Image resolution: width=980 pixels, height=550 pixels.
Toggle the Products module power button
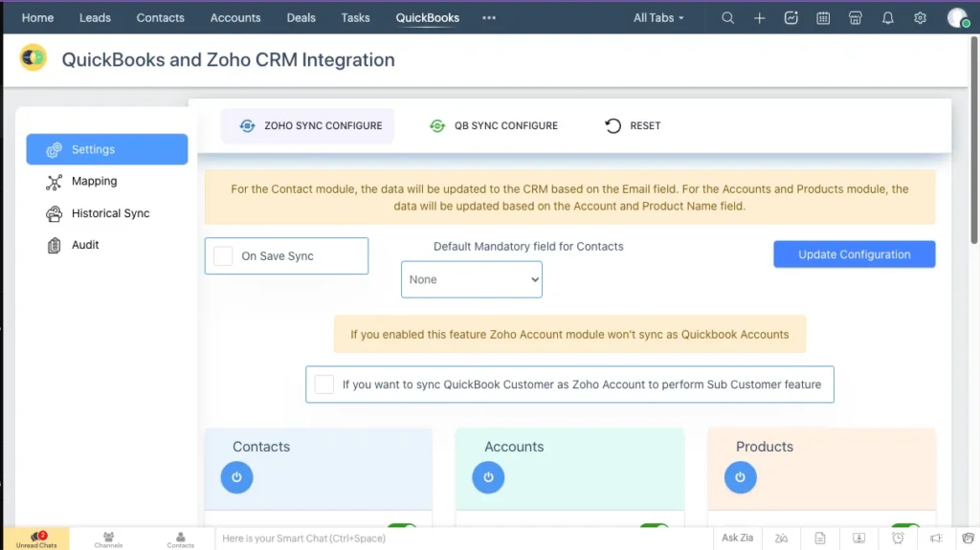click(x=741, y=477)
